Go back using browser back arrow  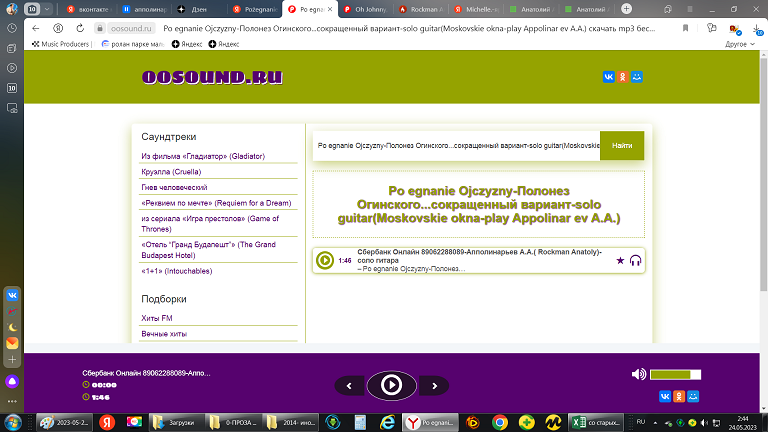click(x=36, y=28)
